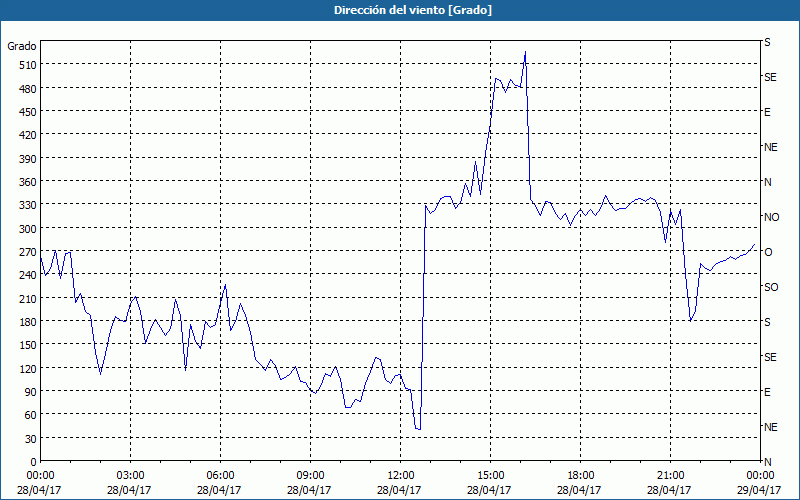Select the 300 degree axis label
Viewport: 800px width, 500px height.
[28, 229]
